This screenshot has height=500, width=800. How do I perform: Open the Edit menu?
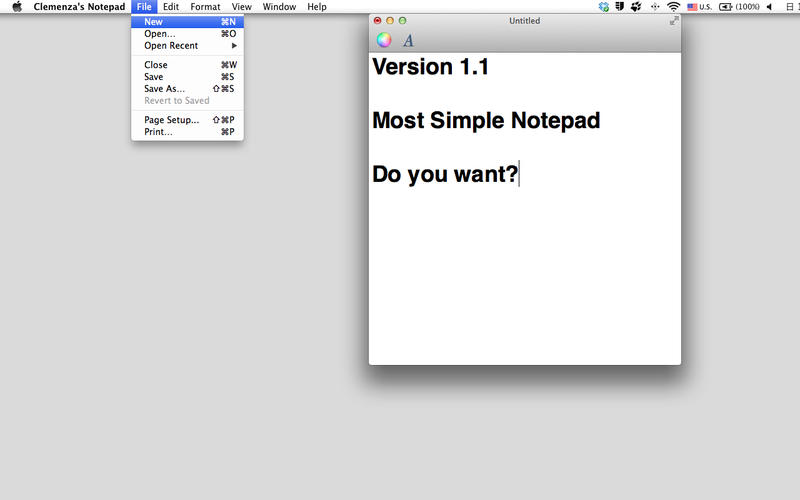[x=171, y=7]
